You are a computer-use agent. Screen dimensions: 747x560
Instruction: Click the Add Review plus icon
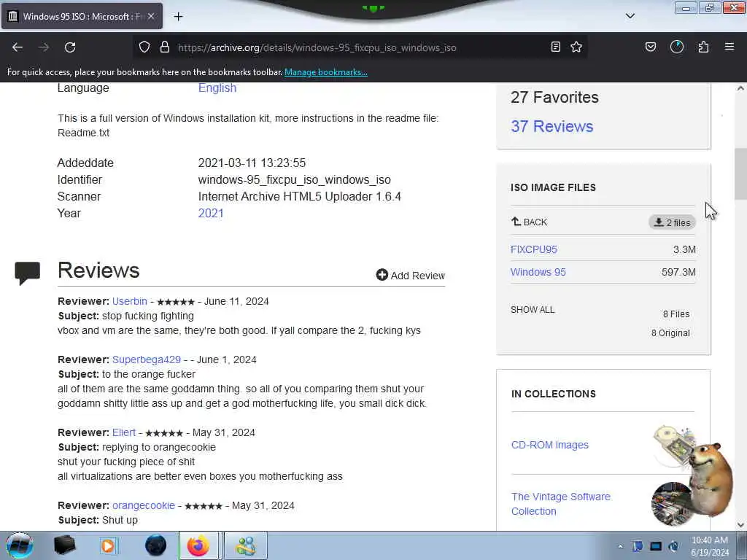click(382, 275)
